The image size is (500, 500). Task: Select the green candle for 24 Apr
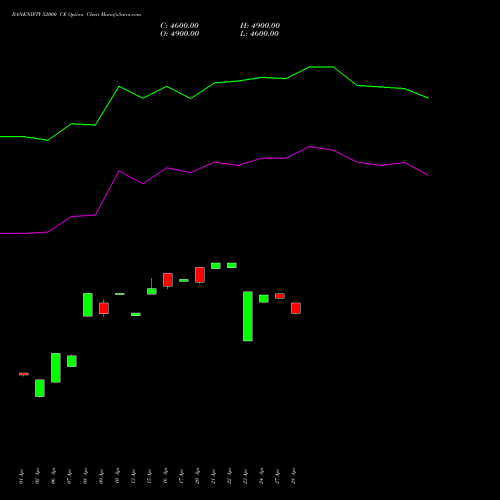point(264,299)
